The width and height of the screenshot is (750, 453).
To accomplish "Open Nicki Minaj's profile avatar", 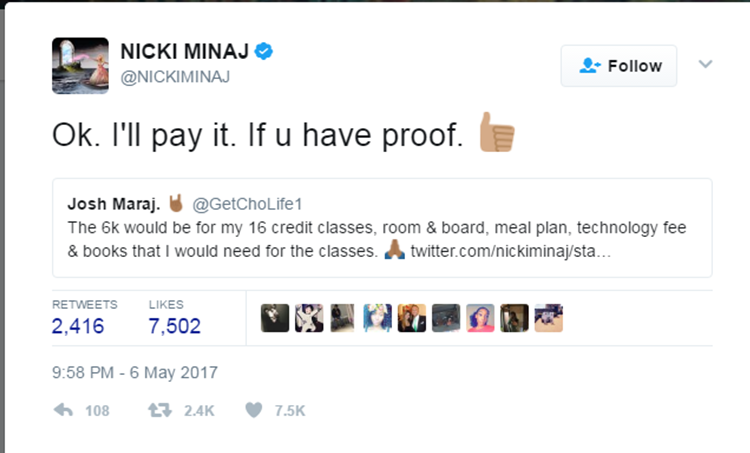I will tap(80, 66).
